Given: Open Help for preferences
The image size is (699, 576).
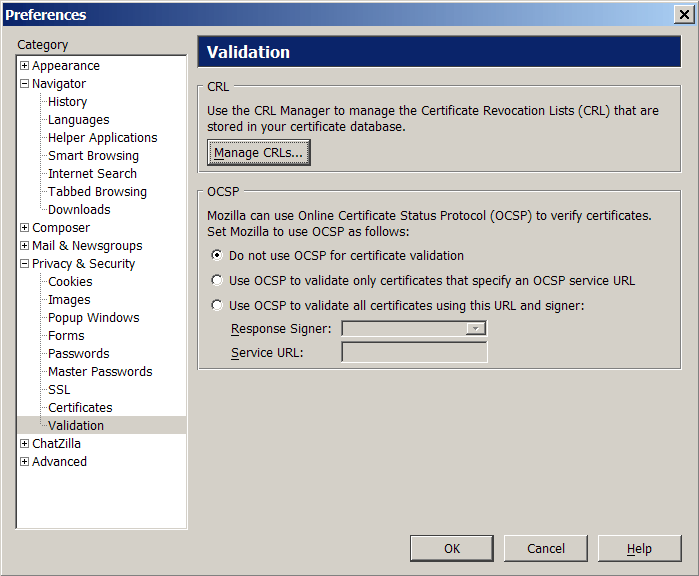Looking at the screenshot, I should [639, 548].
